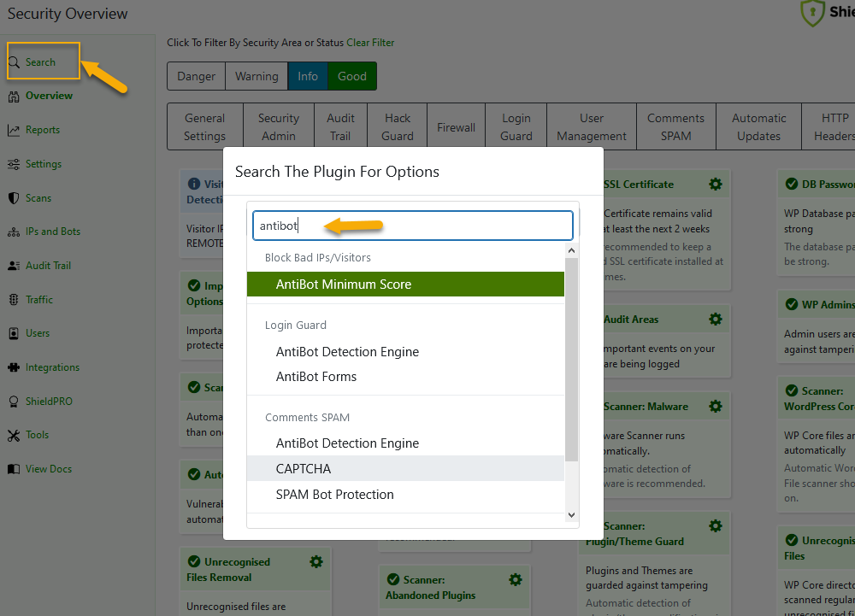Click the Users badge icon

click(14, 333)
